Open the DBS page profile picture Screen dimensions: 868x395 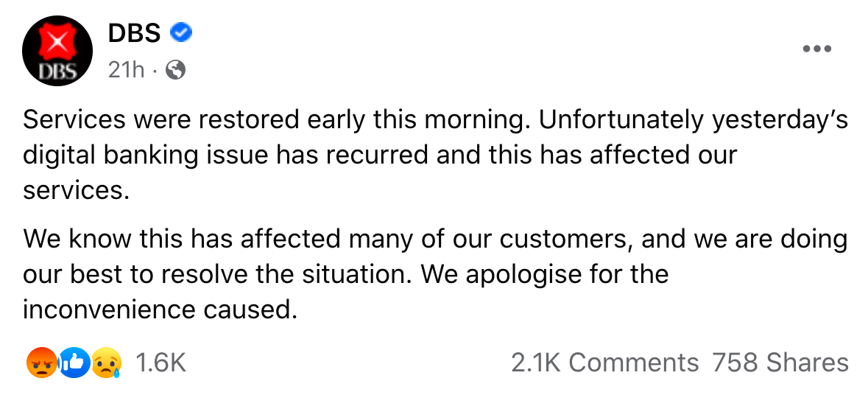57,49
